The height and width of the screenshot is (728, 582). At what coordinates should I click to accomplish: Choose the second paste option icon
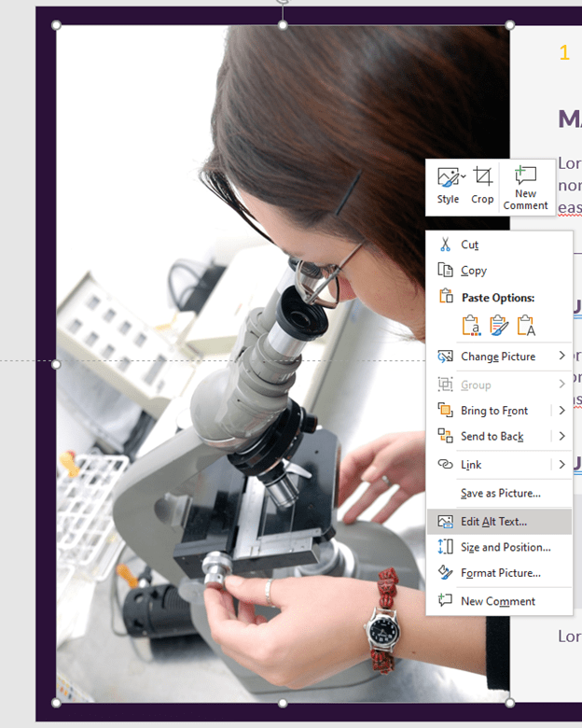point(499,325)
